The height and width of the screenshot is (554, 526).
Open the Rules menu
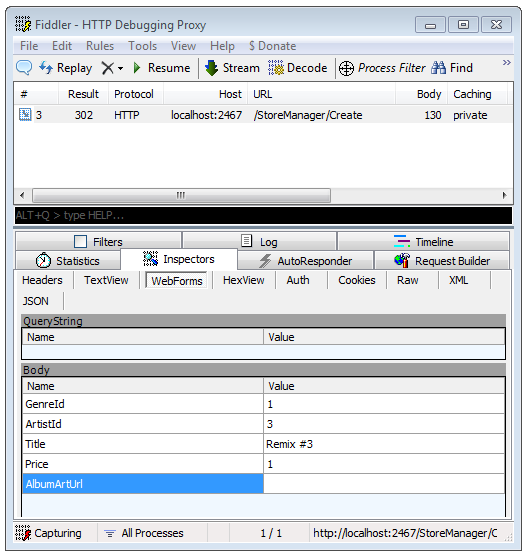point(100,46)
